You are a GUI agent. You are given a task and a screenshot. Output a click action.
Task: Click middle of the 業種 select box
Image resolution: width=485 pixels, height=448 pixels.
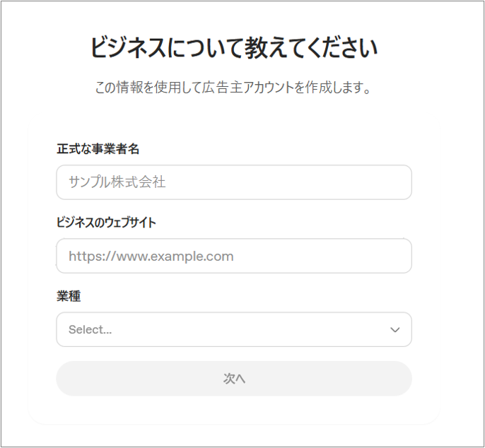click(234, 329)
